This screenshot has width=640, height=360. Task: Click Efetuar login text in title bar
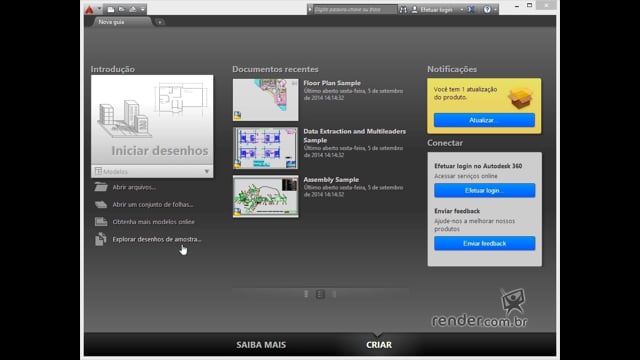(436, 9)
